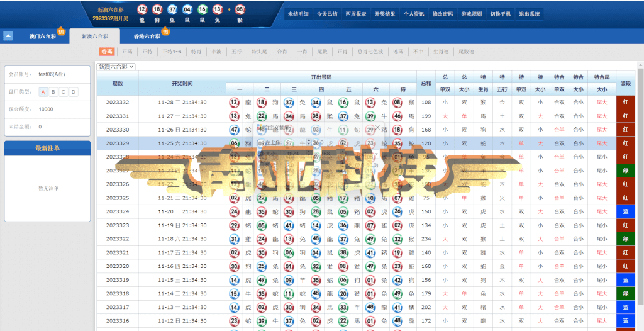Switch to the 澳门六合彩 tab
Screen dimensions: 644x331
coord(42,36)
